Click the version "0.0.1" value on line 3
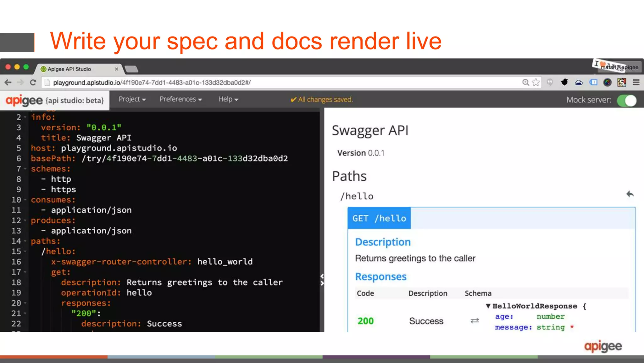This screenshot has height=363, width=644. click(x=104, y=128)
